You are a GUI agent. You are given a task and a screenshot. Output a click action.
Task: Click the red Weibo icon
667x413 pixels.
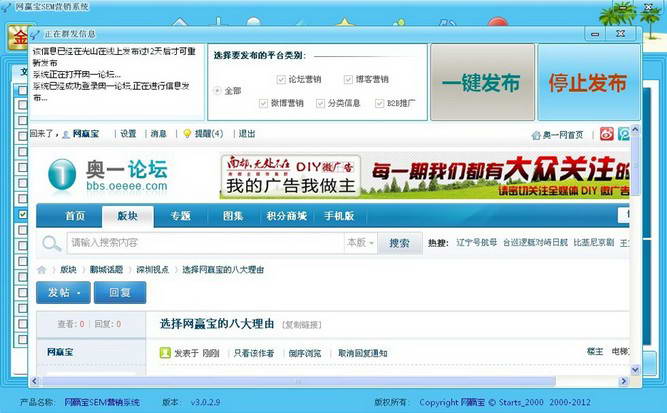click(x=607, y=134)
